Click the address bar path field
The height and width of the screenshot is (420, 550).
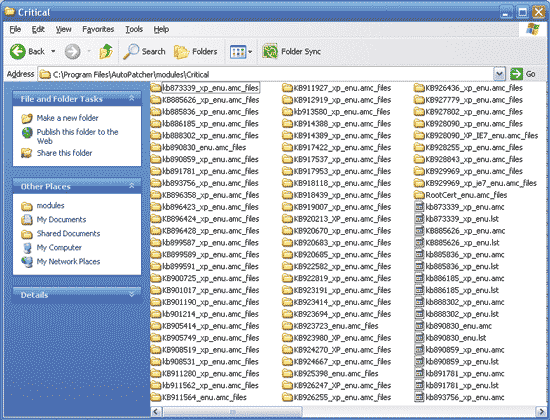pyautogui.click(x=266, y=74)
